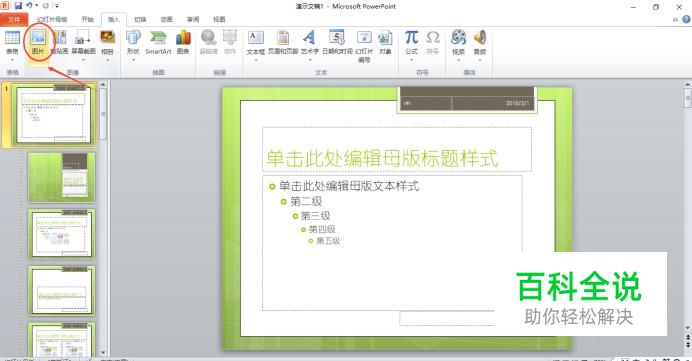Undo the last action
Viewport: 692px width, 361px height.
point(29,6)
